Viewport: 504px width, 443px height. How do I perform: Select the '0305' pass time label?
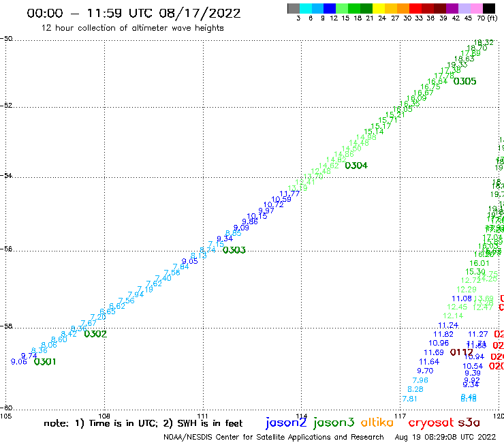(464, 81)
